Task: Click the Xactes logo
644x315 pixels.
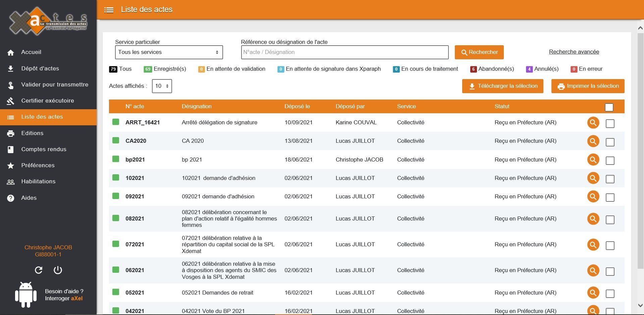Action: tap(48, 21)
